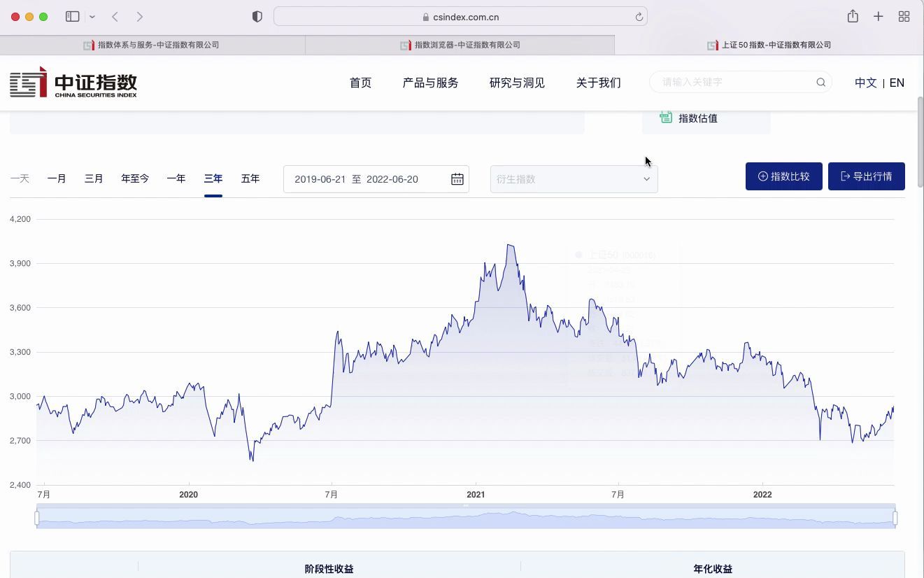The height and width of the screenshot is (578, 924).
Task: Open the 衍生指数 dropdown
Action: (x=574, y=179)
